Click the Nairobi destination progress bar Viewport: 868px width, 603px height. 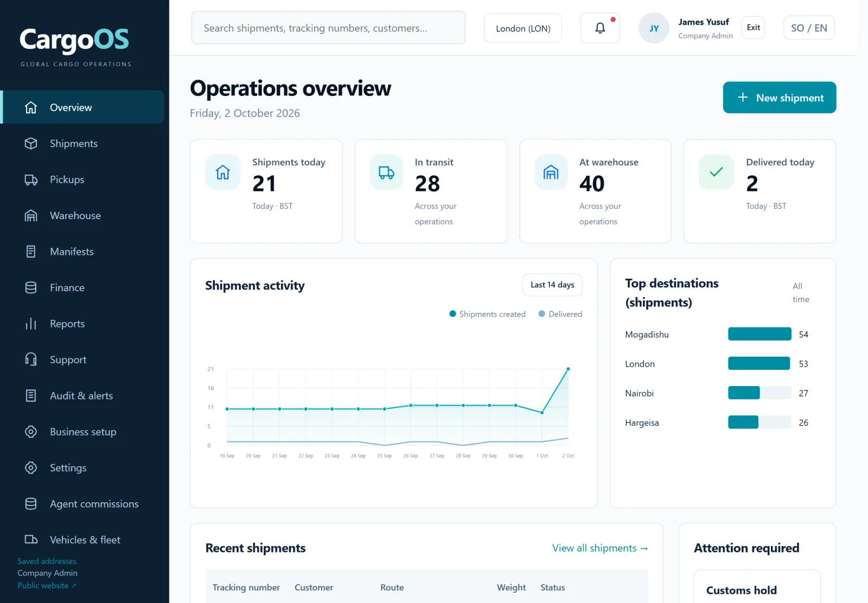pyautogui.click(x=759, y=393)
